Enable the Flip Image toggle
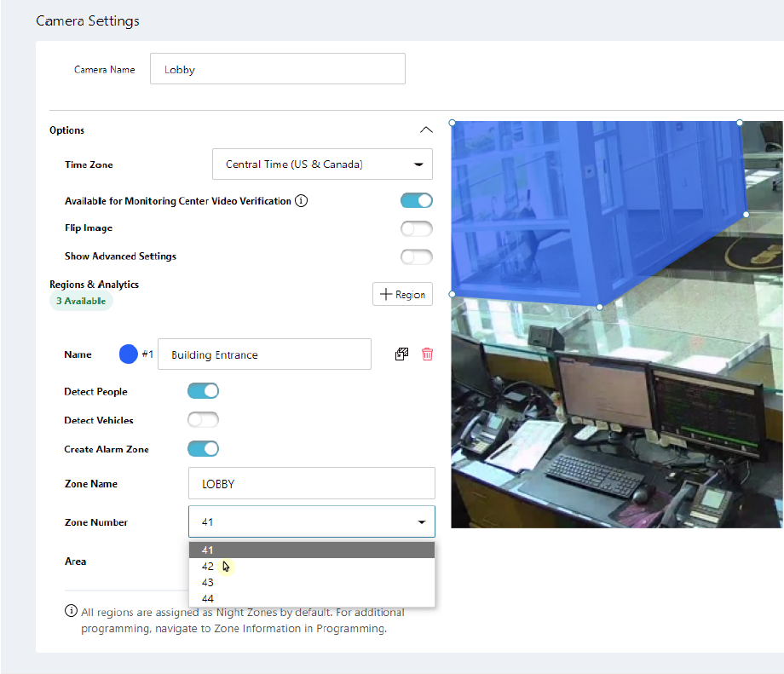The width and height of the screenshot is (784, 674). point(417,228)
